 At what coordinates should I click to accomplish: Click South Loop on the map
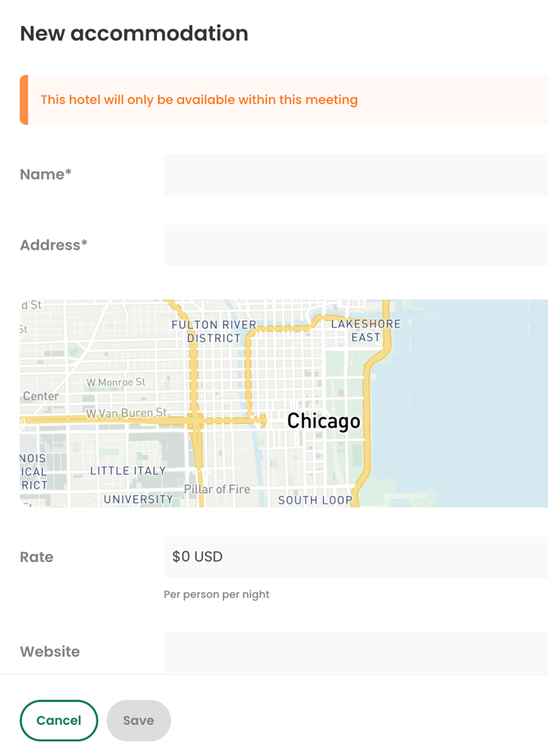tap(315, 500)
